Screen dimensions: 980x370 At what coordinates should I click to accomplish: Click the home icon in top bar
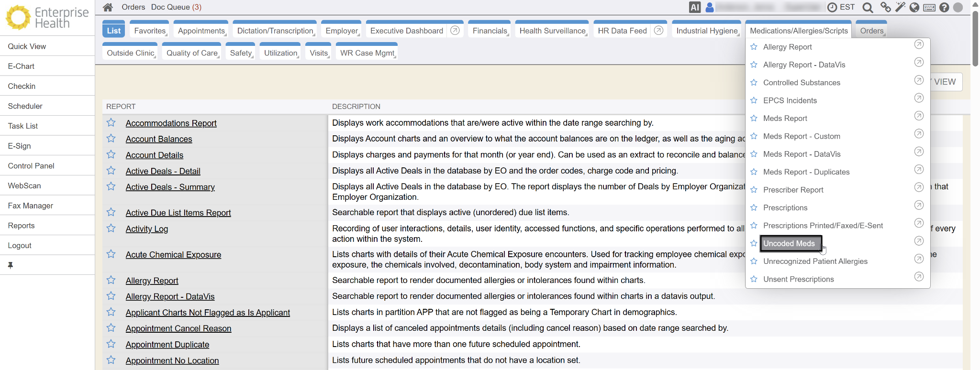(108, 7)
